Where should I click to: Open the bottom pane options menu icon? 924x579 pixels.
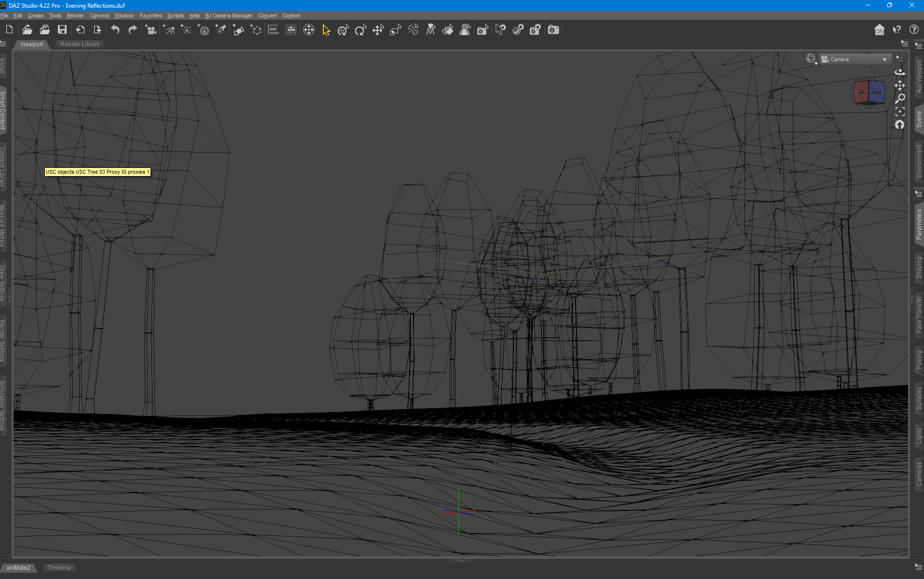click(918, 567)
